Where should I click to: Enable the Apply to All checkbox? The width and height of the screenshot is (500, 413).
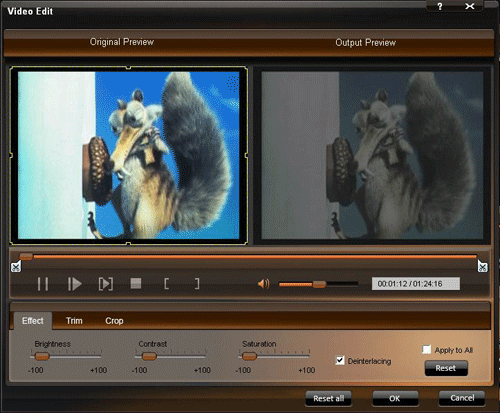coord(426,349)
